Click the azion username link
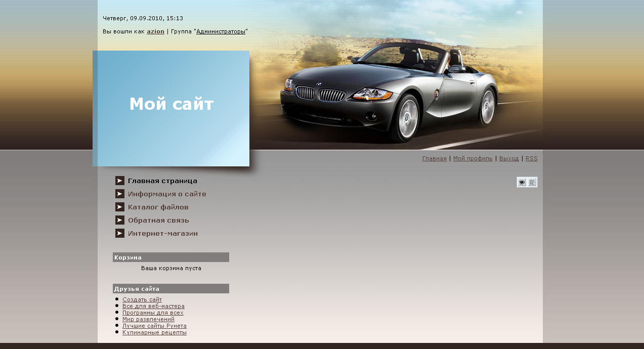Image resolution: width=644 pixels, height=349 pixels. [155, 31]
